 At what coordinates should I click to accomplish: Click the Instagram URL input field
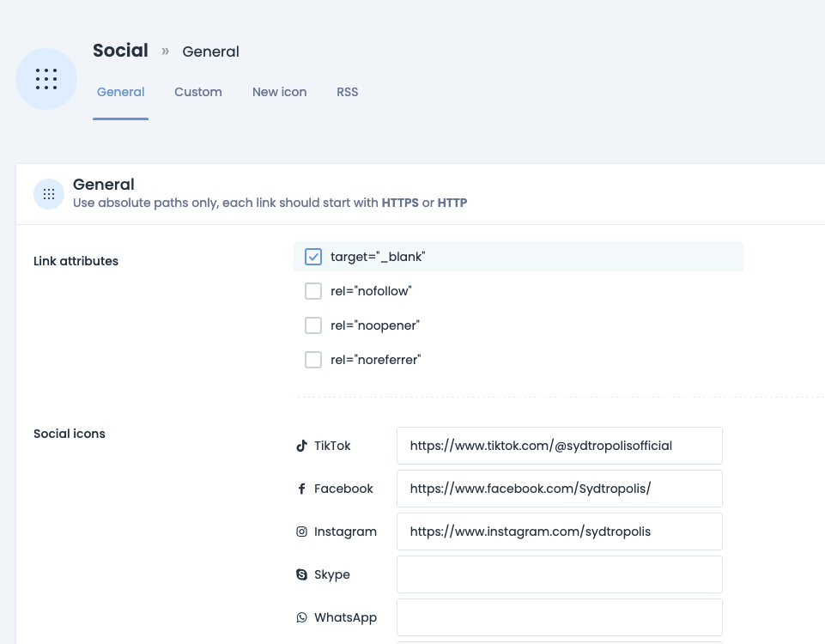tap(559, 532)
